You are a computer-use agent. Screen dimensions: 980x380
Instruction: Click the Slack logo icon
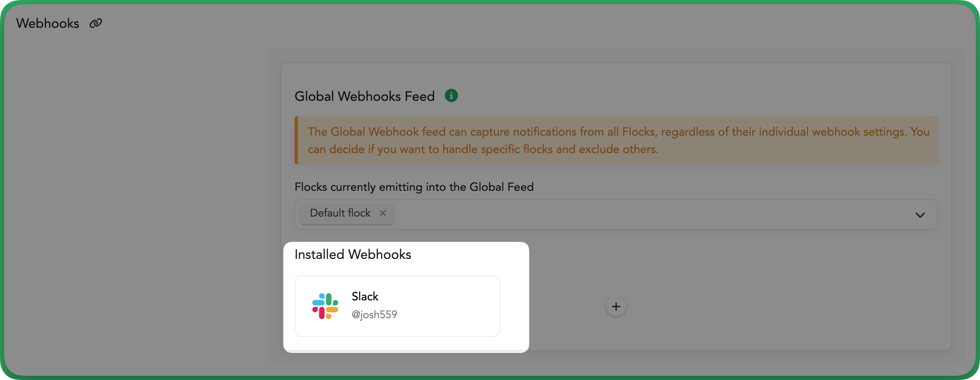point(325,306)
